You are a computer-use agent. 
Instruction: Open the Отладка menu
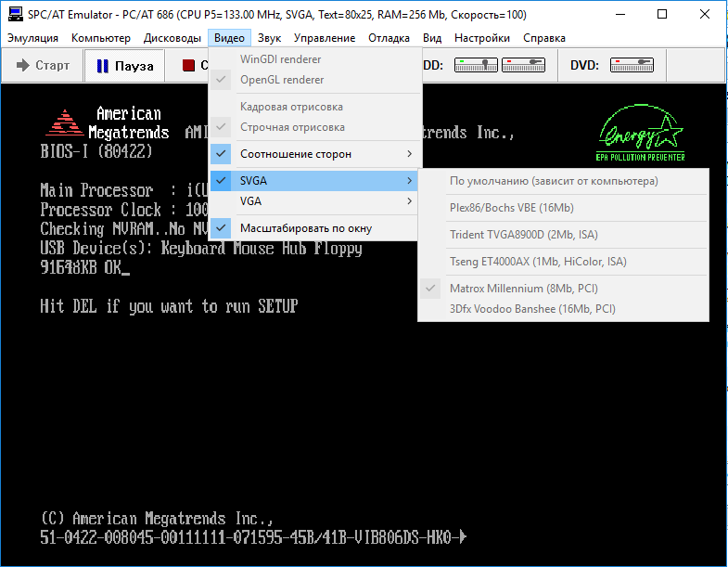[x=390, y=38]
